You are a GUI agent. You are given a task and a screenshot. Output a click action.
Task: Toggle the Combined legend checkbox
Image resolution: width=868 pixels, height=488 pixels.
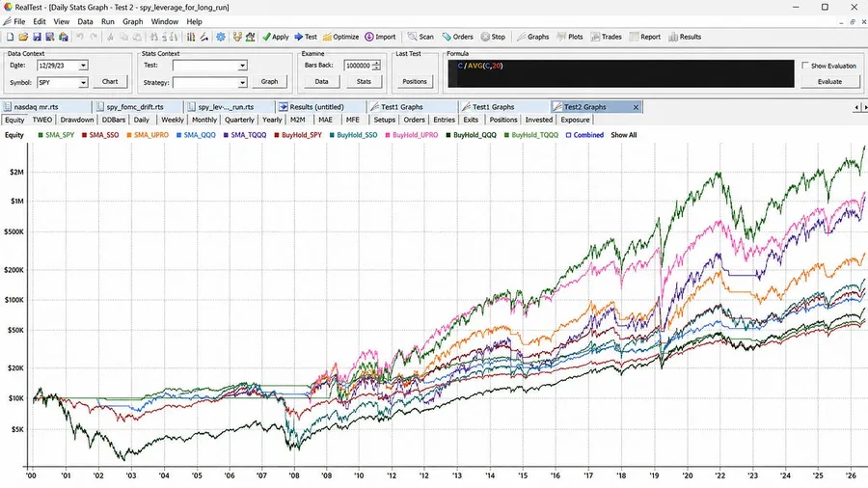568,135
